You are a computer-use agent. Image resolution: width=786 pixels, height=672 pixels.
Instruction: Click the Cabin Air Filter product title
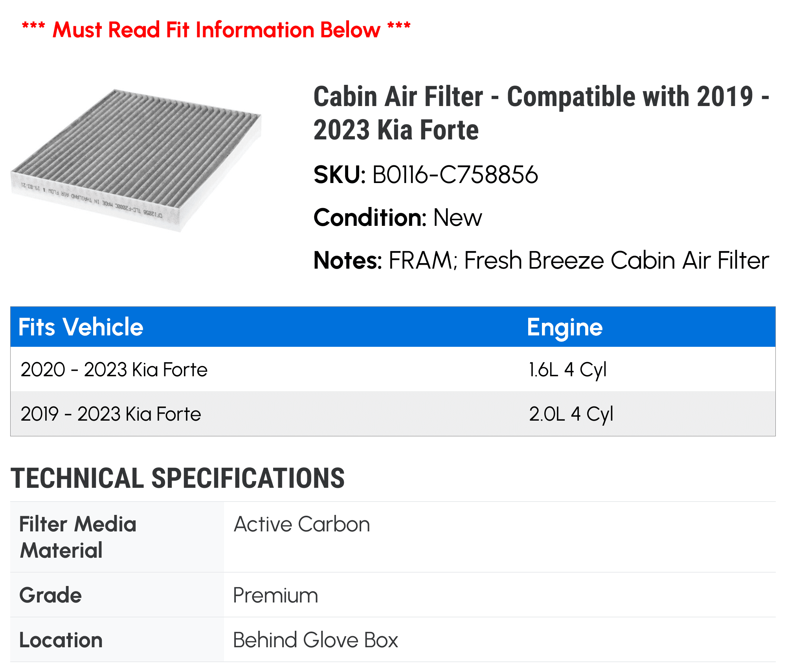541,113
